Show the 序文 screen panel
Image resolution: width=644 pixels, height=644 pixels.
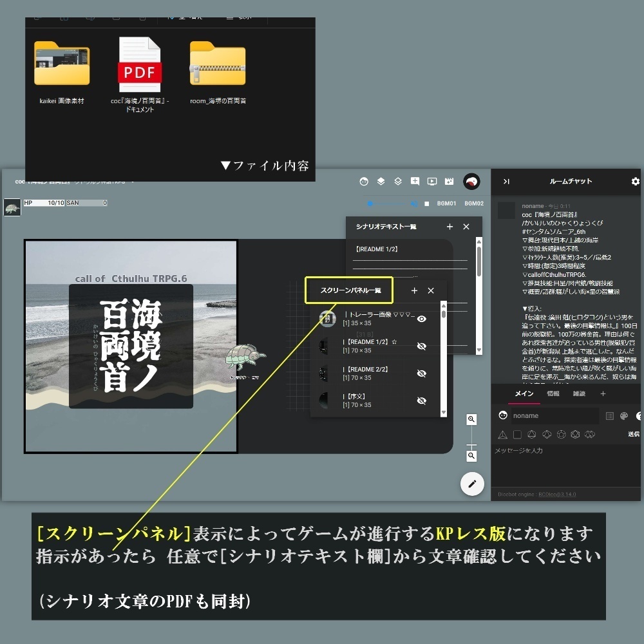pos(421,401)
